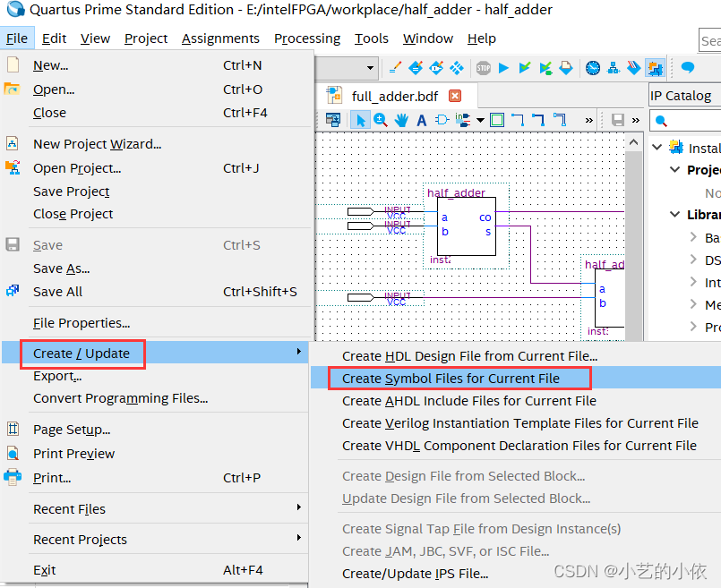721x588 pixels.
Task: Select the upper half_adder block in schematic
Action: click(467, 226)
